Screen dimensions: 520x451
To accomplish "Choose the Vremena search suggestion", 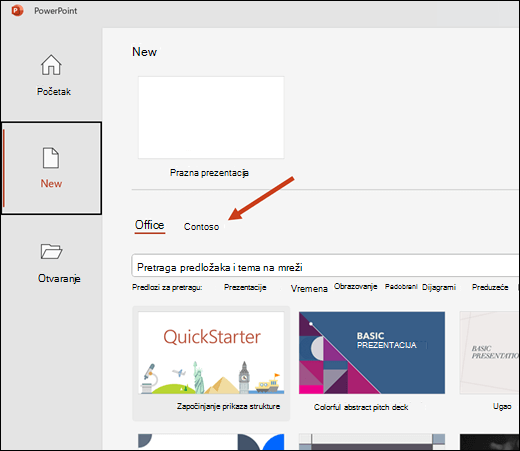I will click(x=309, y=288).
